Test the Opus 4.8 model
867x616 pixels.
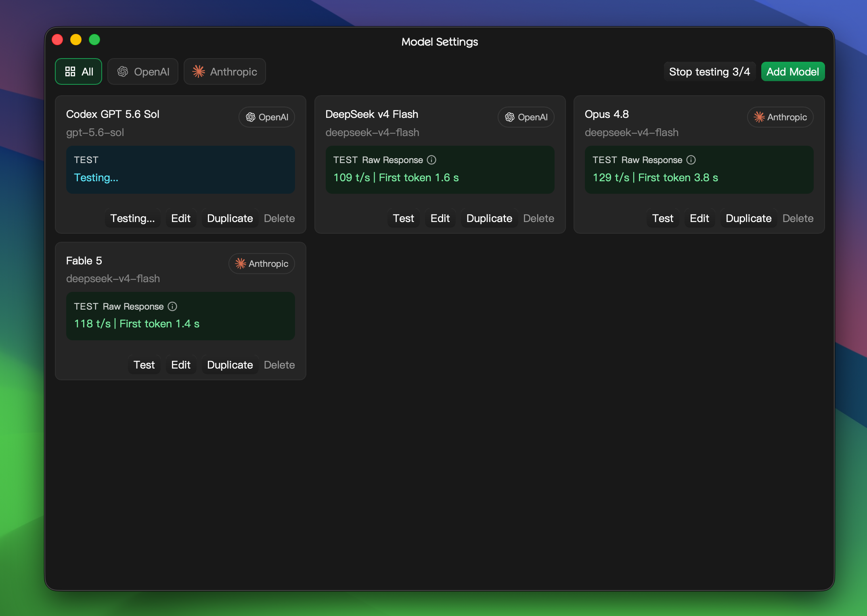pos(663,218)
